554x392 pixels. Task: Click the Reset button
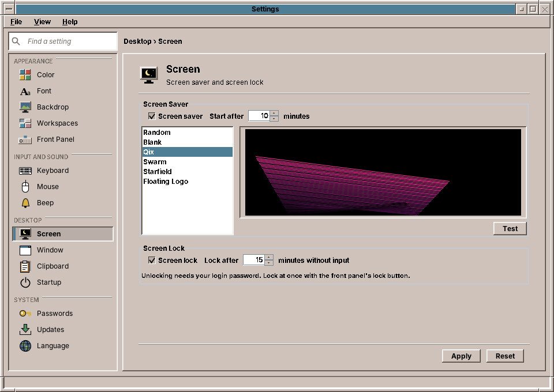click(x=506, y=356)
